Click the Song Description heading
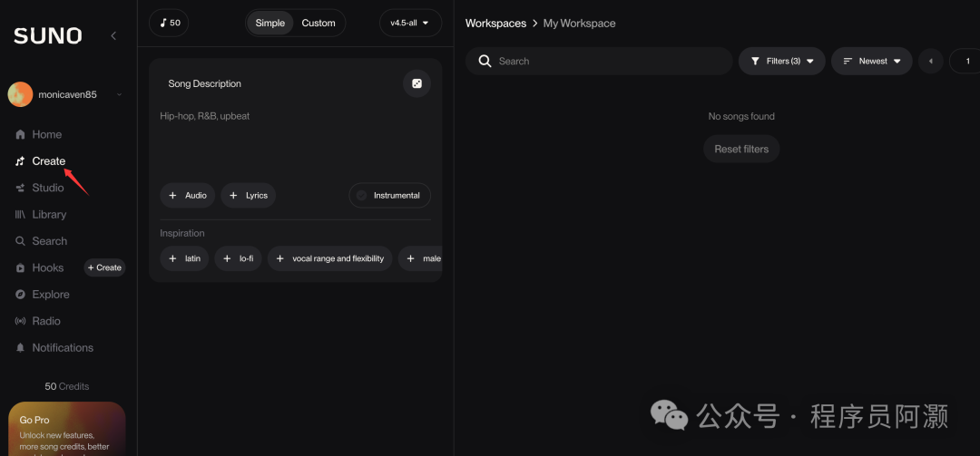This screenshot has width=980, height=456. [x=204, y=83]
